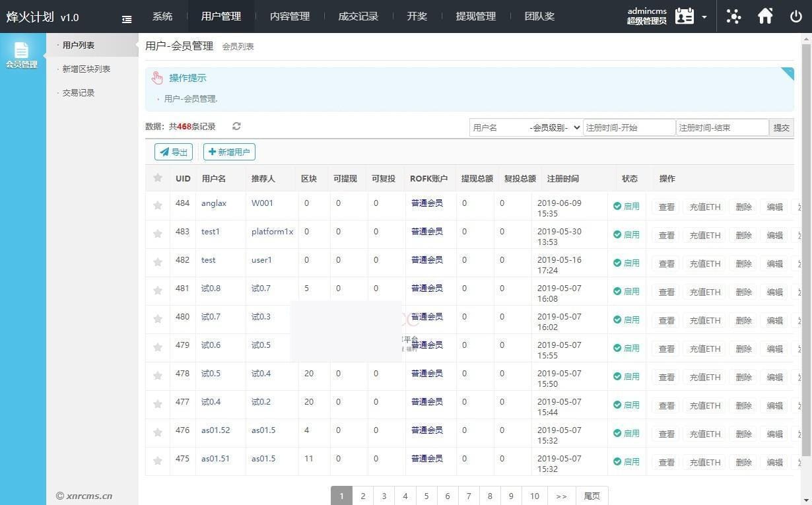Open the collapsed sidebar menu via hamburger icon
812x505 pixels.
point(126,18)
